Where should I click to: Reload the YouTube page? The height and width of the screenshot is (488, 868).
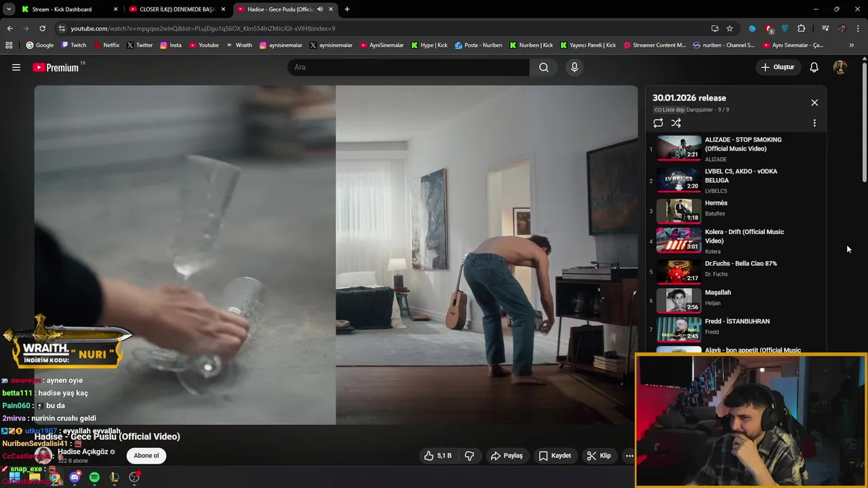pos(42,28)
